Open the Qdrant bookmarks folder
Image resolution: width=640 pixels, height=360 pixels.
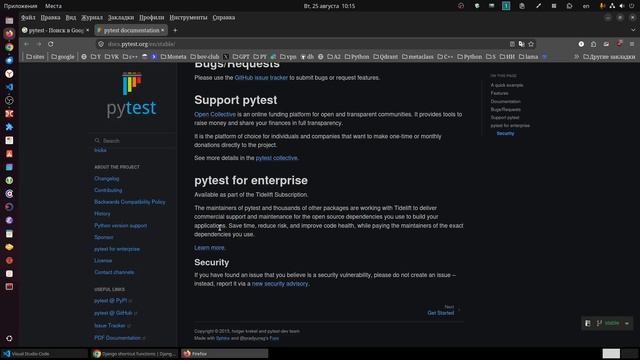tap(385, 57)
